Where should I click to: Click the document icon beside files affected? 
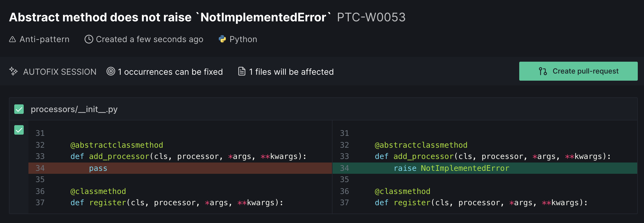(x=242, y=71)
